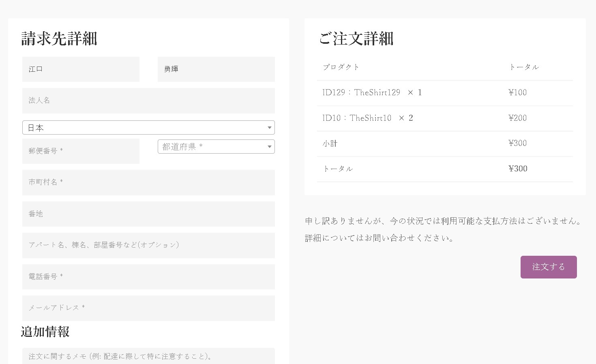Expand the 都道府県 prefecture dropdown
The image size is (596, 364).
click(x=216, y=147)
